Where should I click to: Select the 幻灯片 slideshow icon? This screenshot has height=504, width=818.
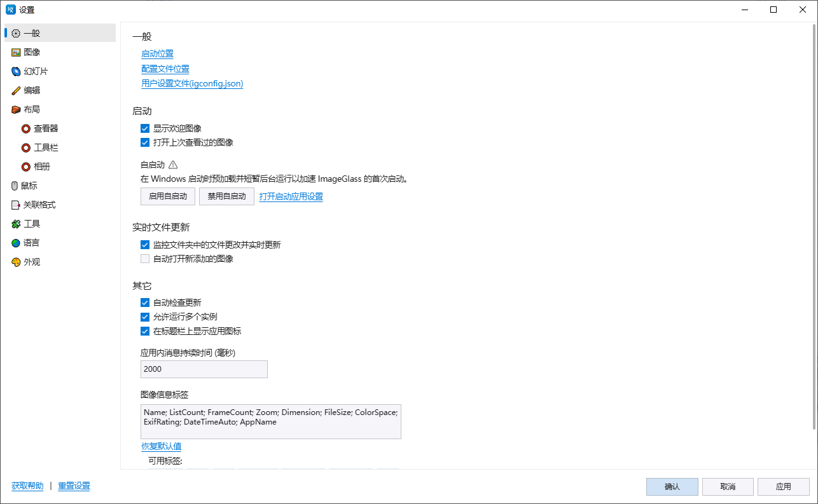click(x=16, y=71)
